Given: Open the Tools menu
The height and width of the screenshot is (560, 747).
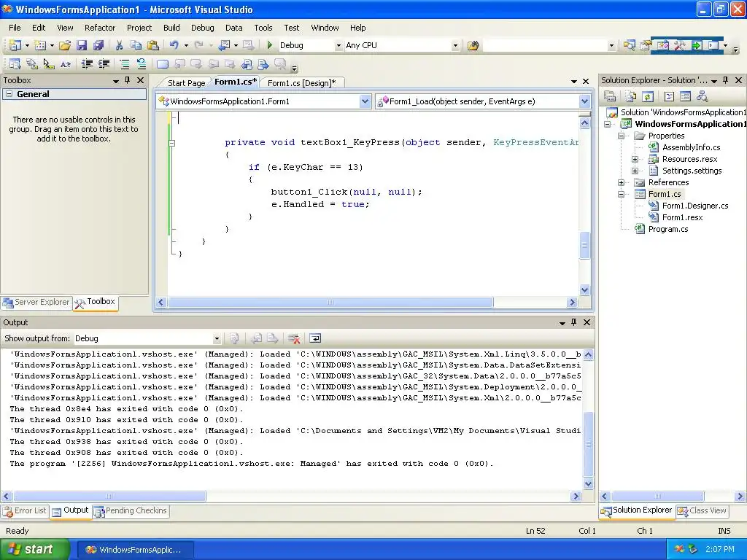Looking at the screenshot, I should [x=263, y=28].
